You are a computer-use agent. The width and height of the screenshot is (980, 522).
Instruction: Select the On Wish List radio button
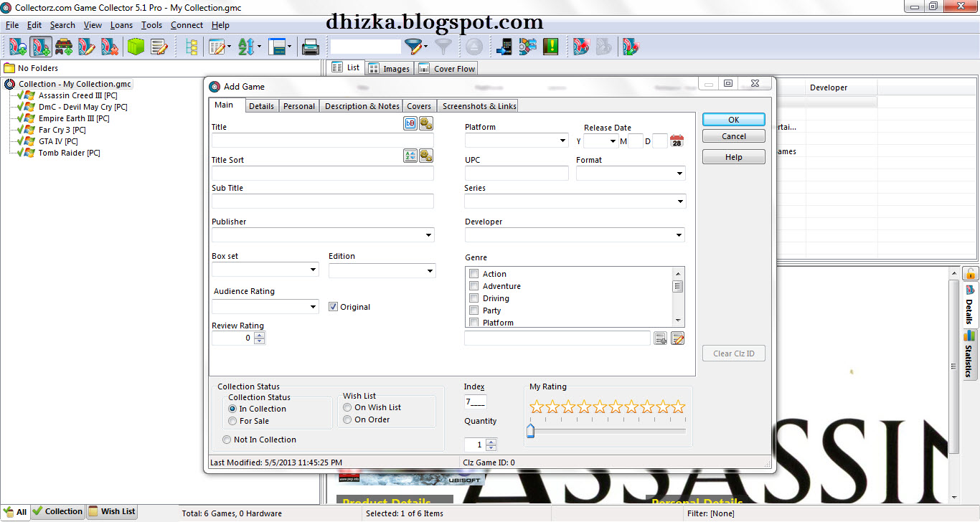pos(347,407)
